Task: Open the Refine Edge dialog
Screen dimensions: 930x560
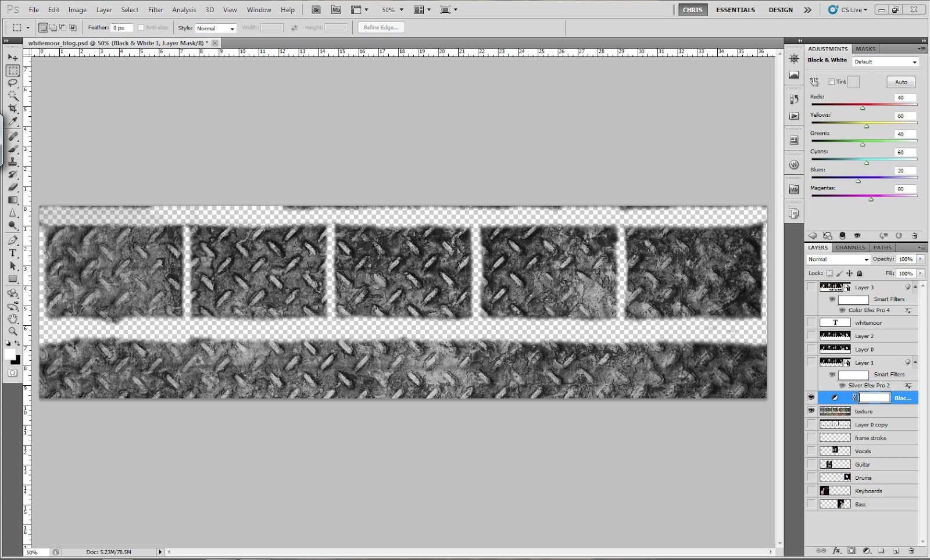Action: (381, 27)
